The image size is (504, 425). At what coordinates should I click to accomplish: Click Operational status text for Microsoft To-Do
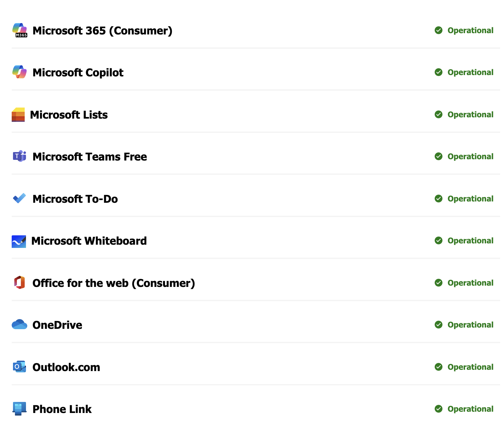(x=470, y=199)
